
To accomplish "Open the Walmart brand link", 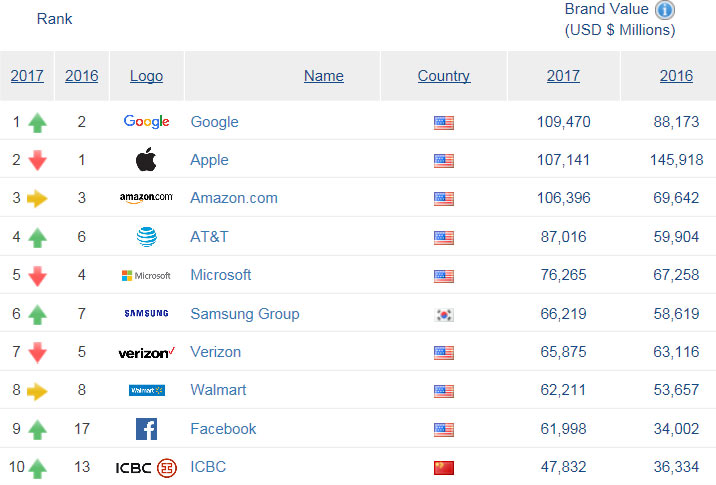I will [218, 390].
